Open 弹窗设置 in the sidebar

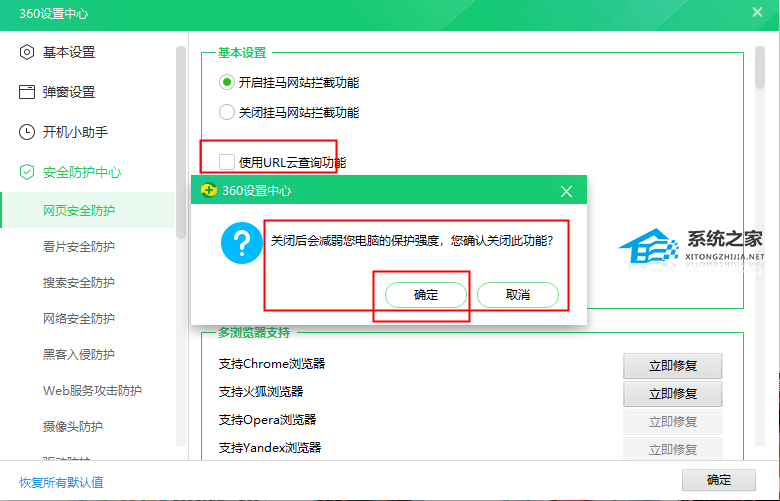click(x=69, y=92)
